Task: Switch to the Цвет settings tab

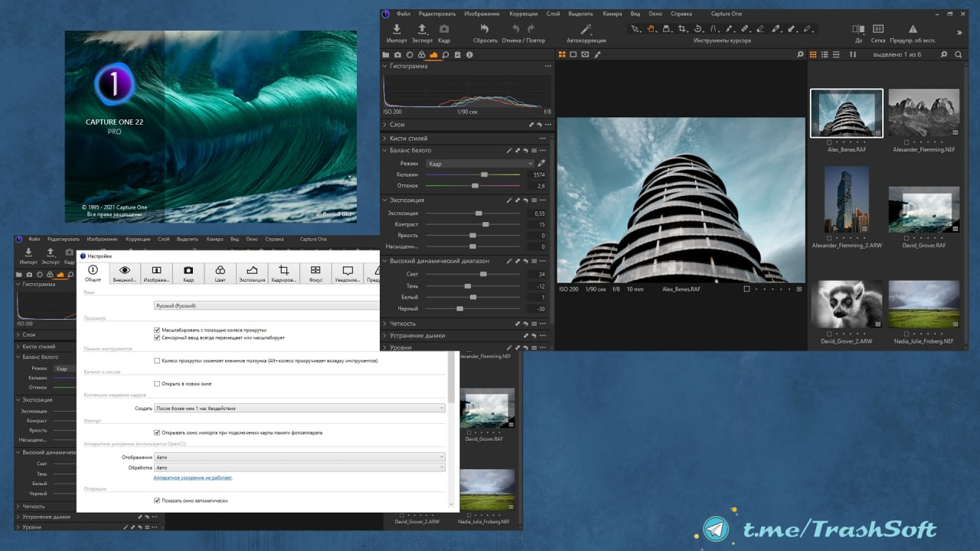Action: click(220, 273)
